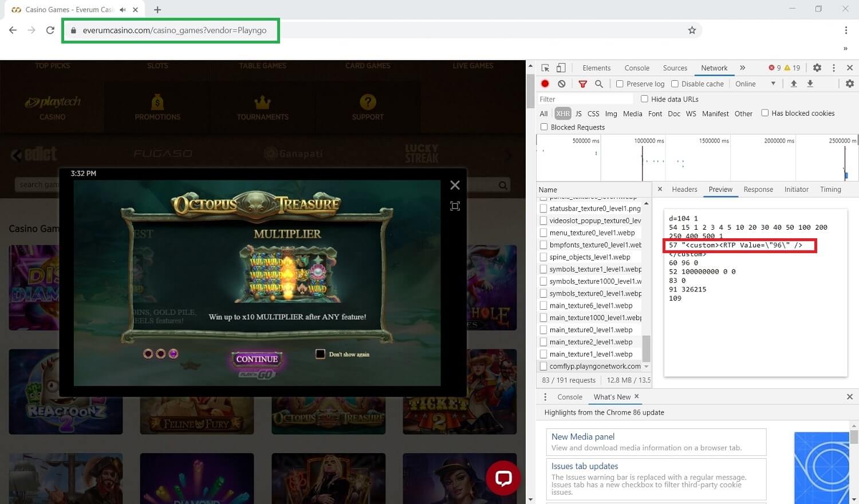This screenshot has height=504, width=859.
Task: Select the inspect element picker icon
Action: click(x=545, y=68)
